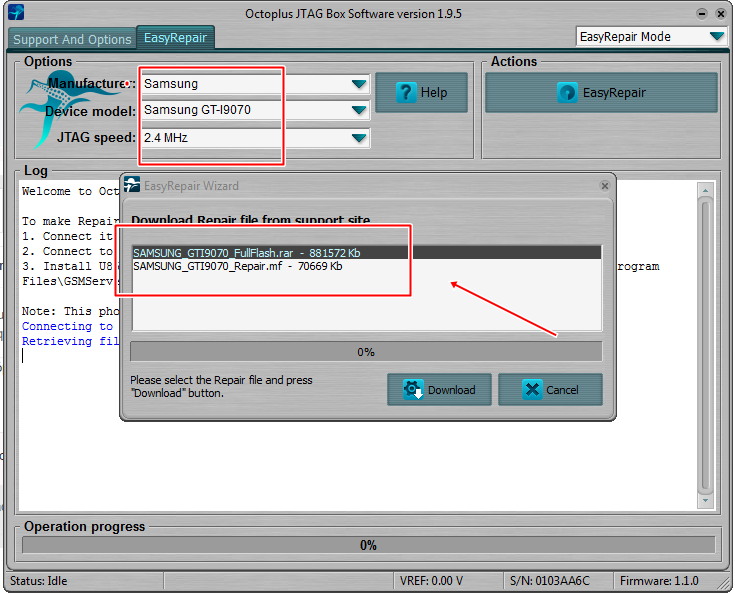Image resolution: width=735 pixels, height=595 pixels.
Task: Open the Manufacturer dropdown arrow
Action: (359, 84)
